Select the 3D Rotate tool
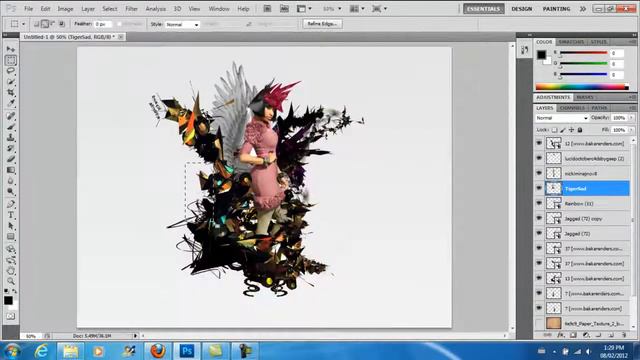 [11, 249]
